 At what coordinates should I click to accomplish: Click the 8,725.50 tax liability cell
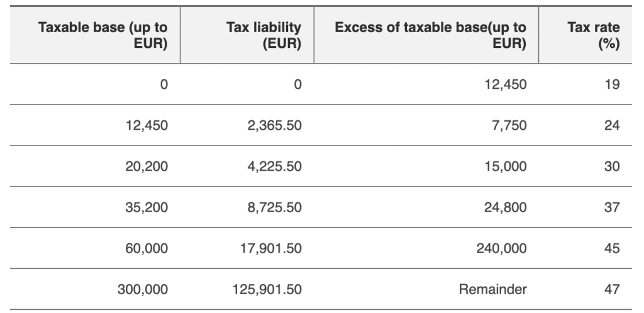pos(272,207)
